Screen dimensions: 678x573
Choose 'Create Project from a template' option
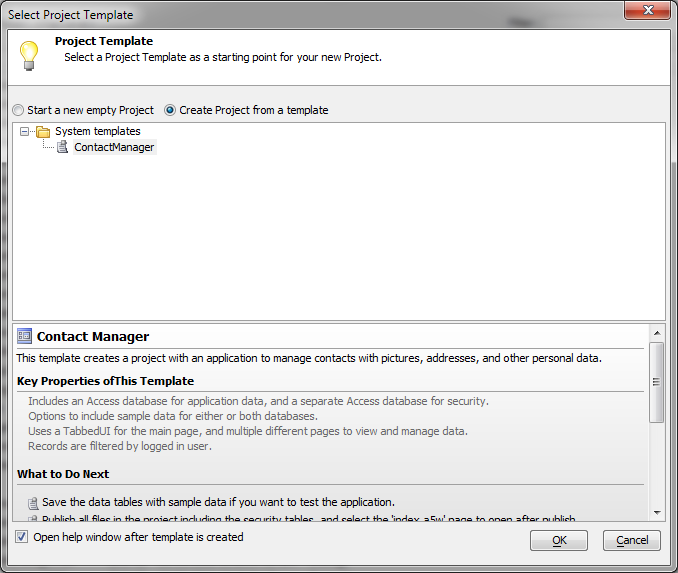(x=170, y=110)
